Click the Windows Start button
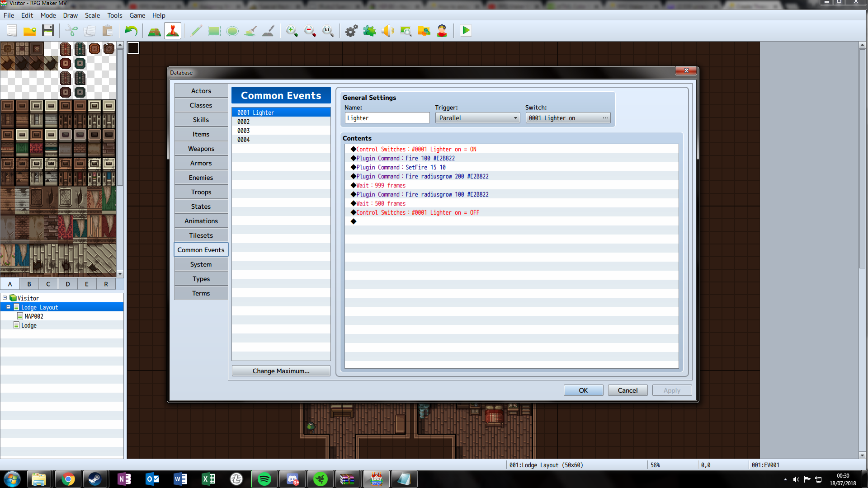The image size is (868, 488). click(x=12, y=479)
